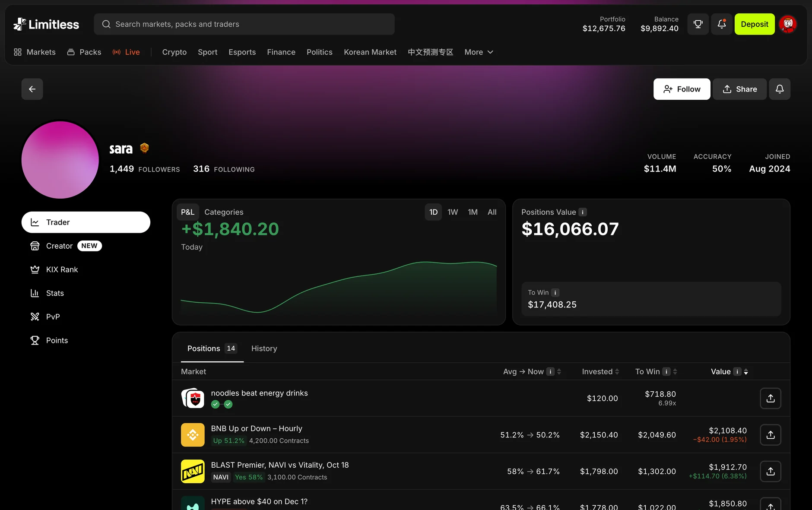The height and width of the screenshot is (510, 812).
Task: Select Trader in the sidebar
Action: coord(86,222)
